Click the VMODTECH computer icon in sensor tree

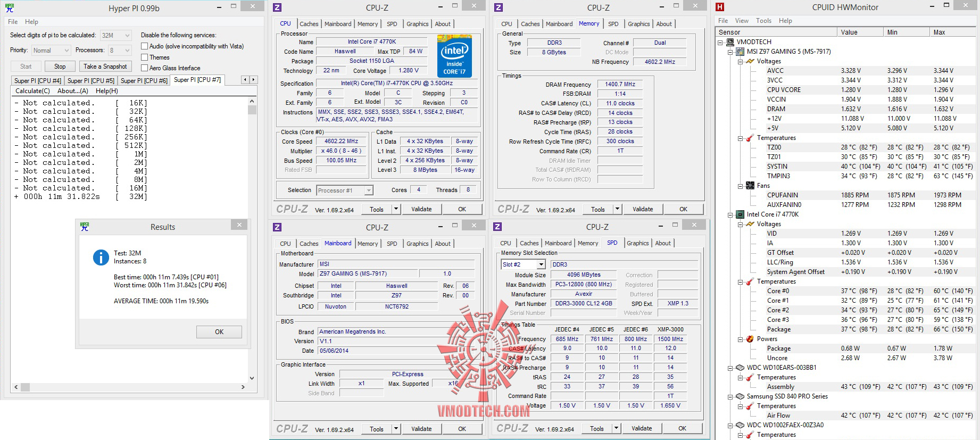[x=730, y=42]
